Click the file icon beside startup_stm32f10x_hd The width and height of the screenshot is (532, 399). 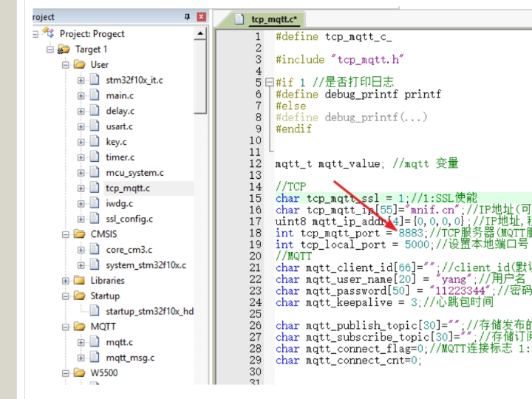coord(95,311)
